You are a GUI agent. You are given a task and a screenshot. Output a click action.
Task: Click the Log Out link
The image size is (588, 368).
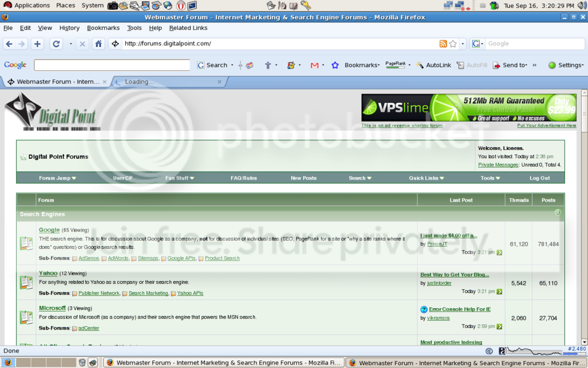point(540,178)
